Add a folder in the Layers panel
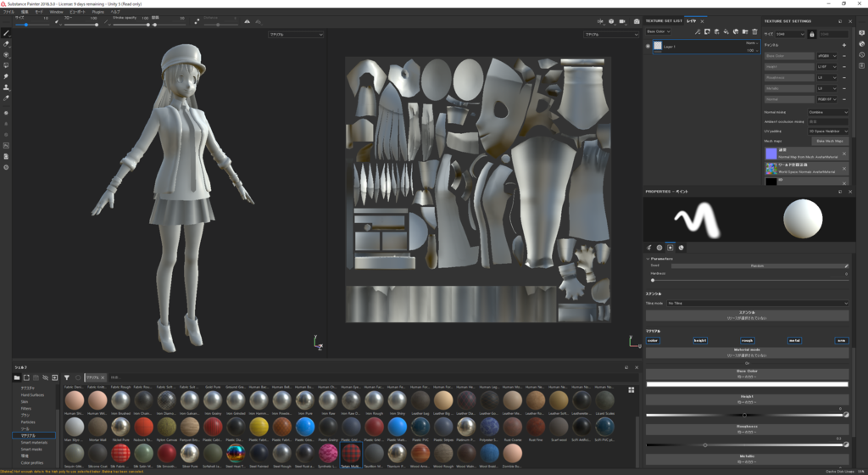868x475 pixels. tap(745, 31)
